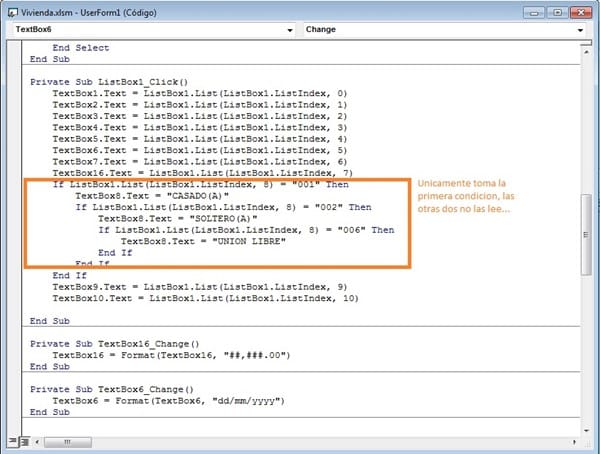Click the Full Module View icon
The width and height of the screenshot is (600, 454).
click(24, 442)
